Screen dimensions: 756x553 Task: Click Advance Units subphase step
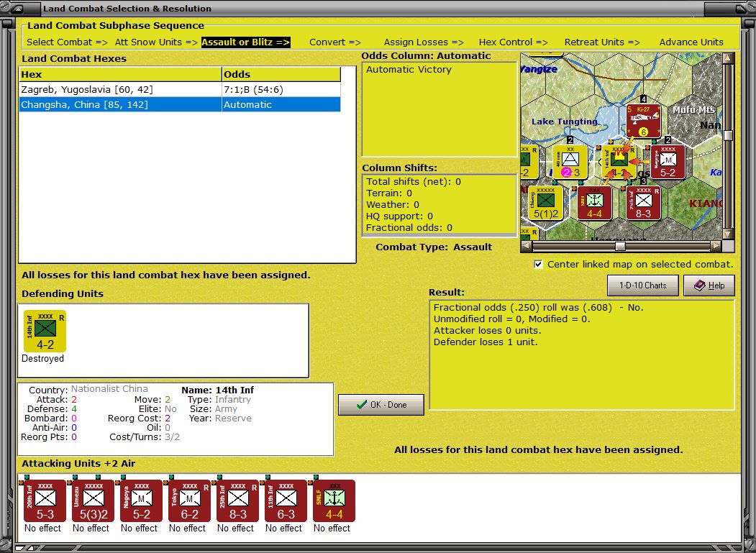[x=691, y=42]
